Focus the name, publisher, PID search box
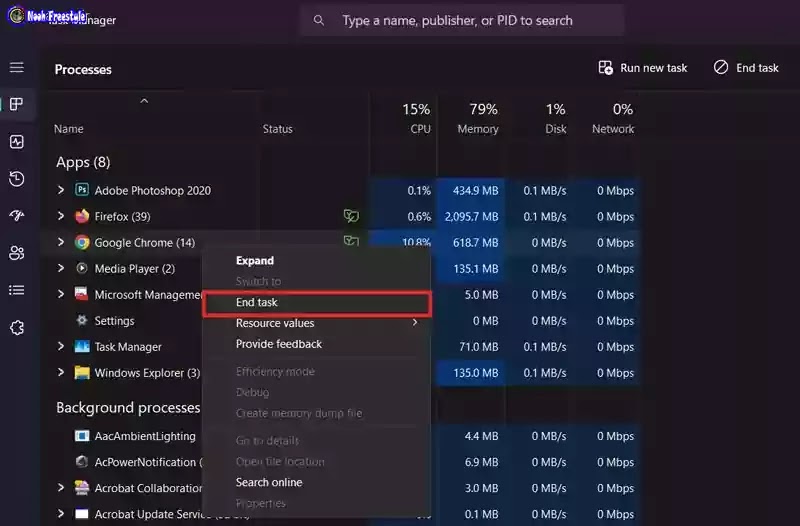This screenshot has width=800, height=526. click(x=462, y=20)
